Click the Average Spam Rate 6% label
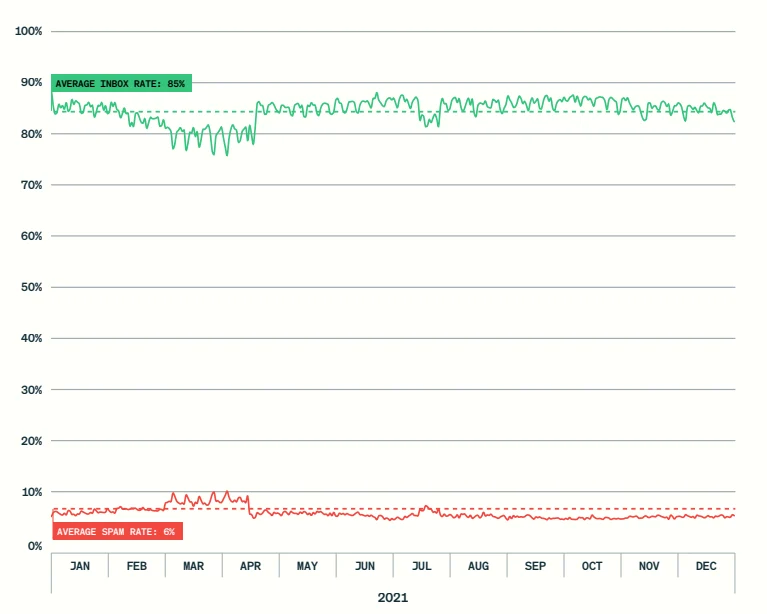 (116, 532)
